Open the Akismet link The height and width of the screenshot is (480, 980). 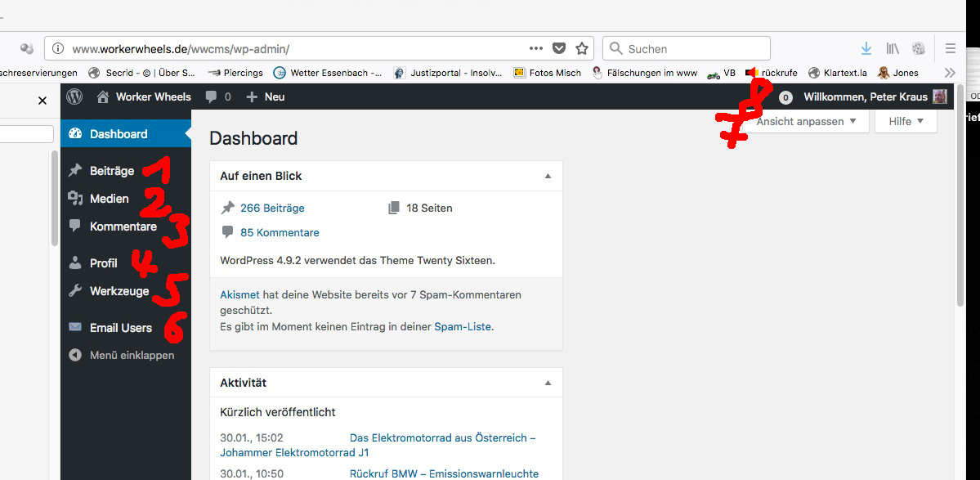(240, 294)
